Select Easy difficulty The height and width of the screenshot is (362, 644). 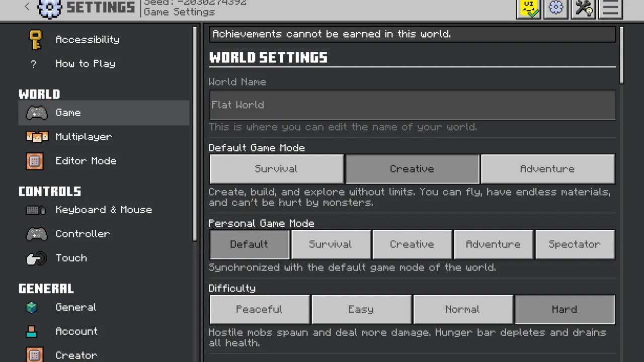click(361, 309)
